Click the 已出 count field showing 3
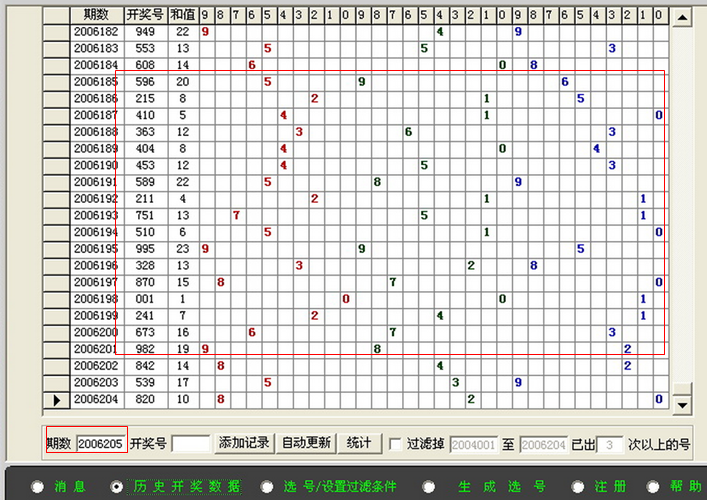The width and height of the screenshot is (707, 500). [x=610, y=445]
